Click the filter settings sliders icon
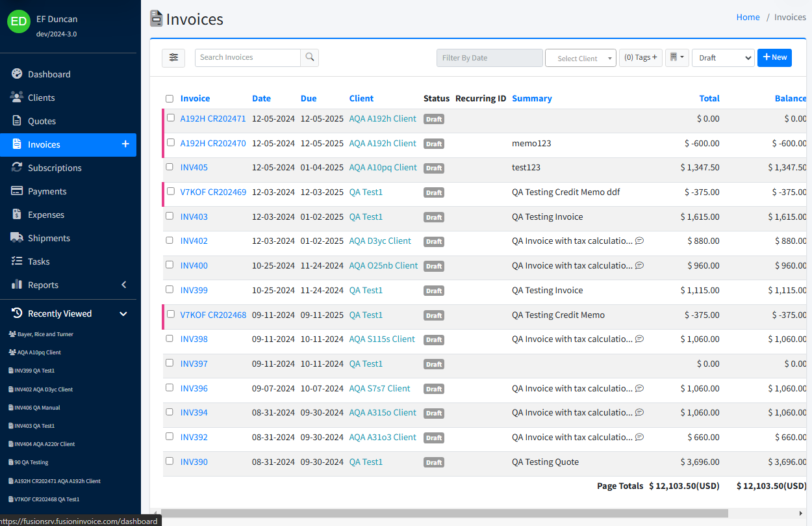The image size is (812, 526). pyautogui.click(x=173, y=58)
